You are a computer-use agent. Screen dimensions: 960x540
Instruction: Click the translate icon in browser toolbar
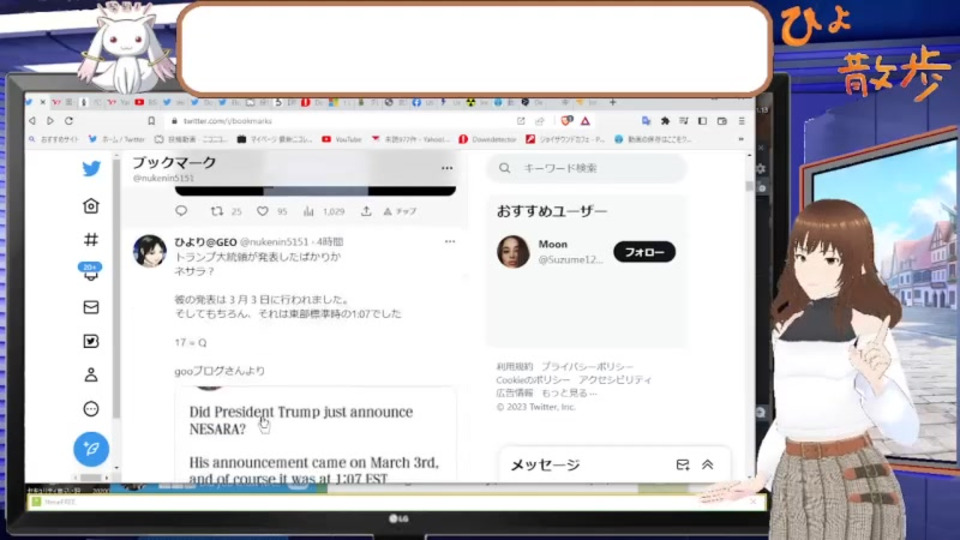[645, 121]
